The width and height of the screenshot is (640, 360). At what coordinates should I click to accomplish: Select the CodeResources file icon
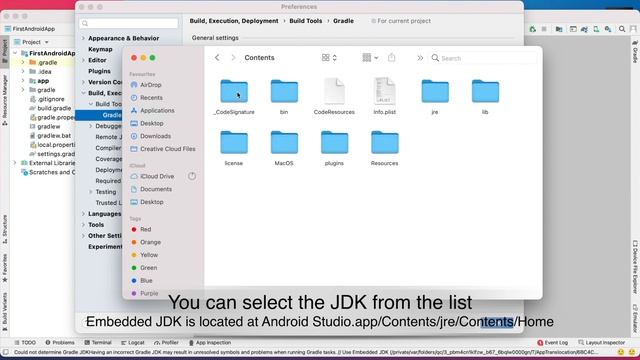pos(334,91)
